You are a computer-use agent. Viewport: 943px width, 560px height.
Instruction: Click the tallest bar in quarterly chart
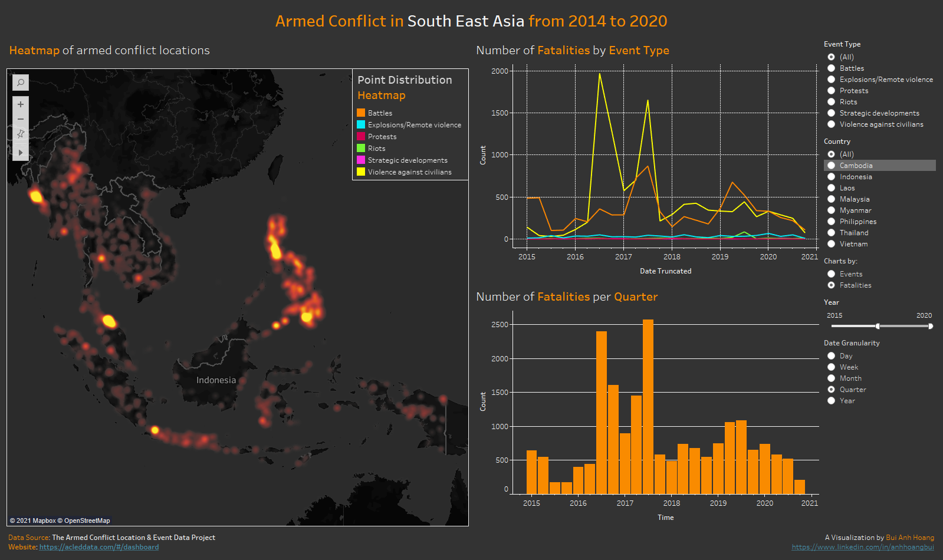click(x=648, y=406)
